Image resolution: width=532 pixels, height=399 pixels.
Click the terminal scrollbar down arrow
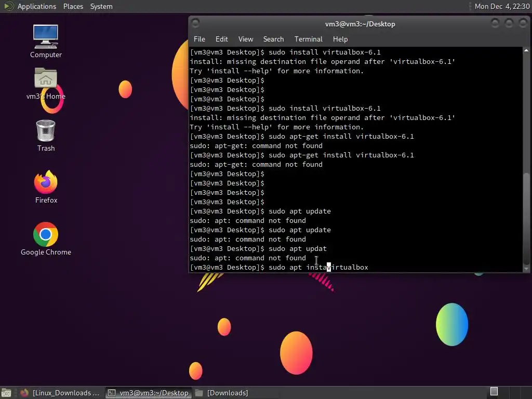526,269
